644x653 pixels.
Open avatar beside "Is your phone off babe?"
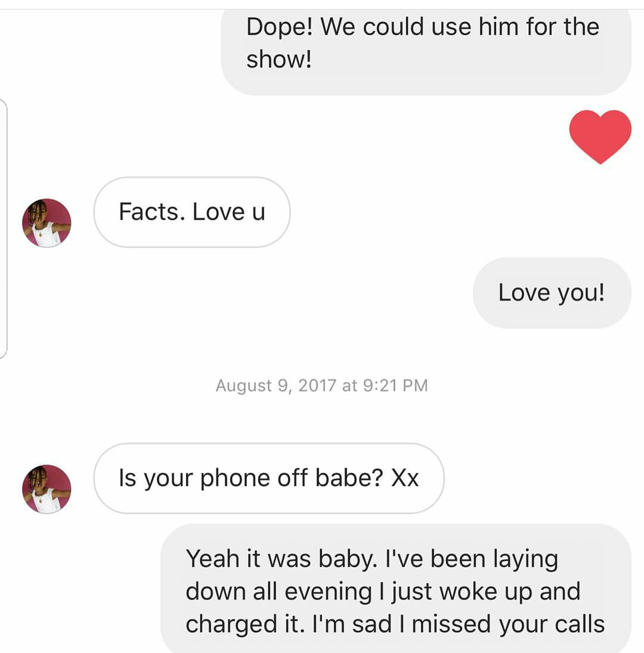(47, 489)
